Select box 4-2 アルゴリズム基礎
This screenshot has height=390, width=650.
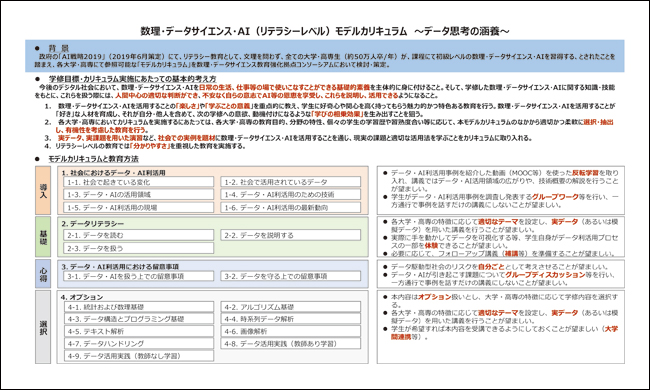[291, 307]
